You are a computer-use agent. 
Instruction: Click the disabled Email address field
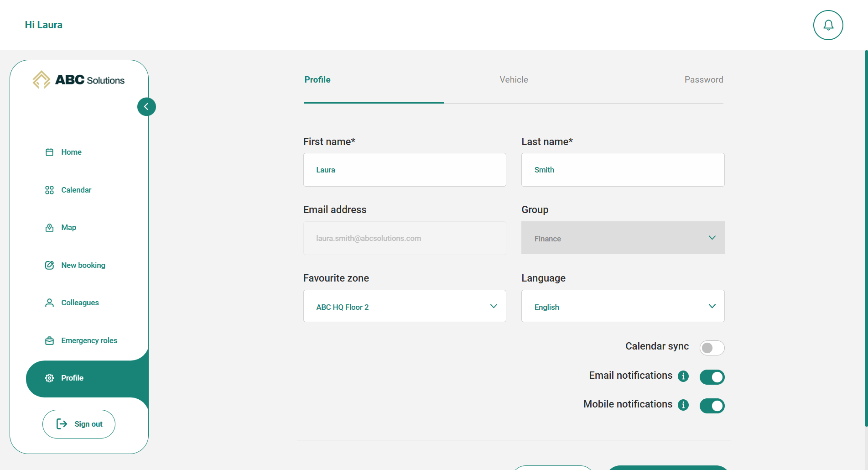coord(405,238)
